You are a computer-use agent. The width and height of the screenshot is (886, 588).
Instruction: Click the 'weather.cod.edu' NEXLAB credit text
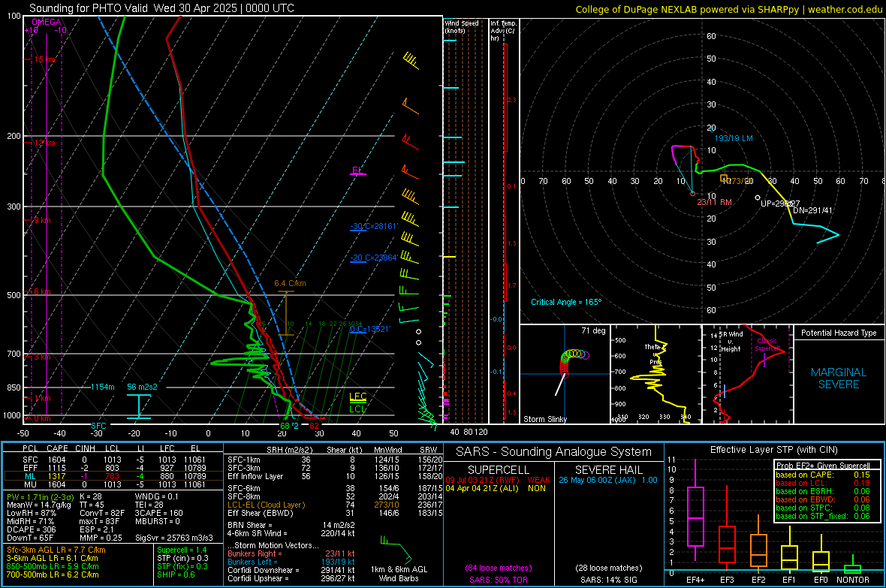coord(845,9)
